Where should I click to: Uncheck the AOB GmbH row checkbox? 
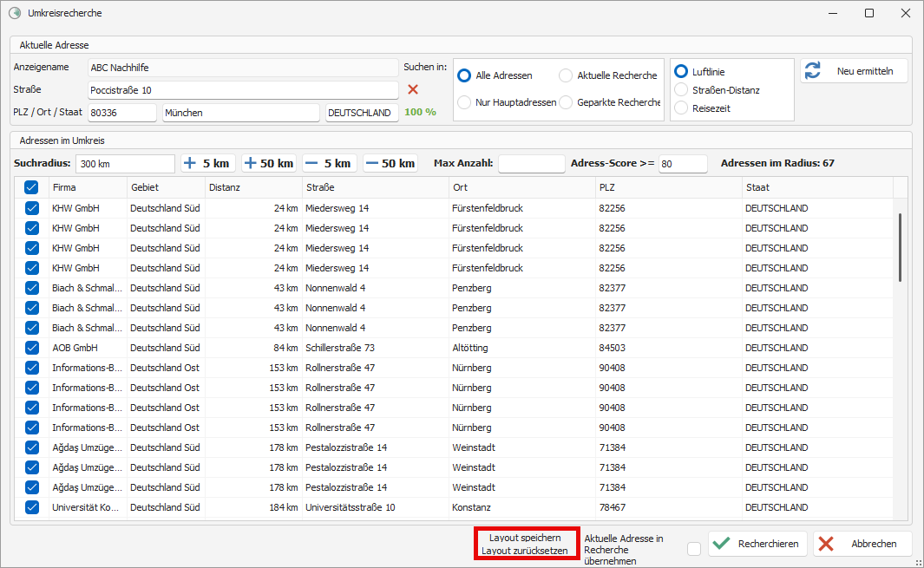[x=32, y=348]
